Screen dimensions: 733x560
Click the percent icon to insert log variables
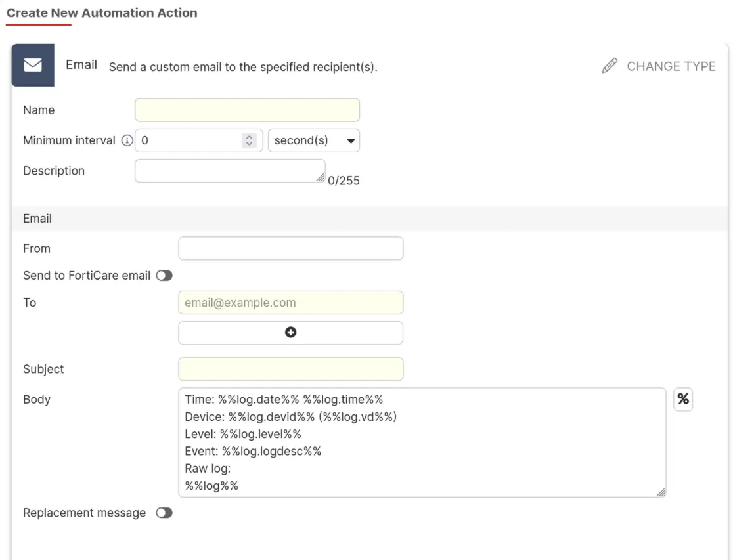[x=683, y=399]
